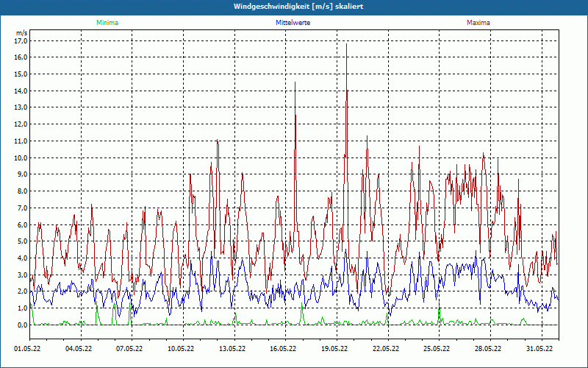
Task: Click the 17,0 y-axis value
Action: (x=22, y=40)
